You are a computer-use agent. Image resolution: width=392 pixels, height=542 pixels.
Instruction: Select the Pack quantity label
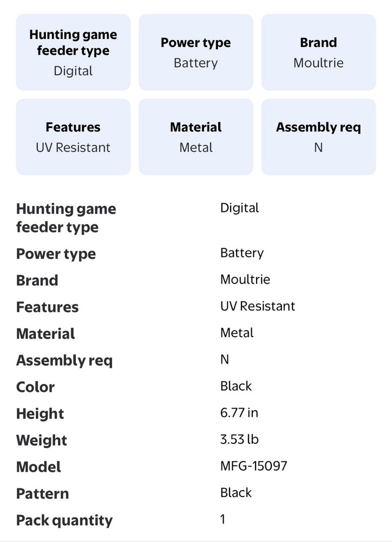point(64,520)
